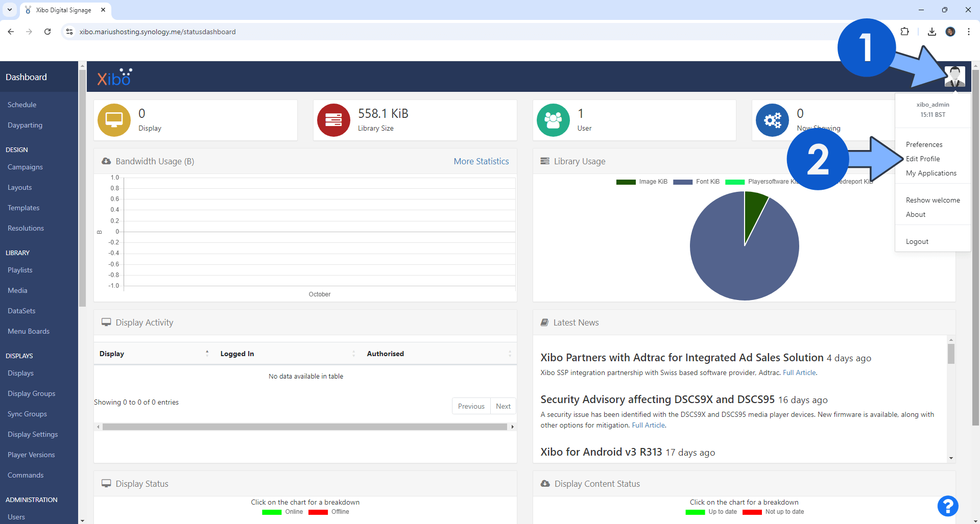Sort table by Authorised column
Viewport: 980px width, 524px height.
point(439,354)
